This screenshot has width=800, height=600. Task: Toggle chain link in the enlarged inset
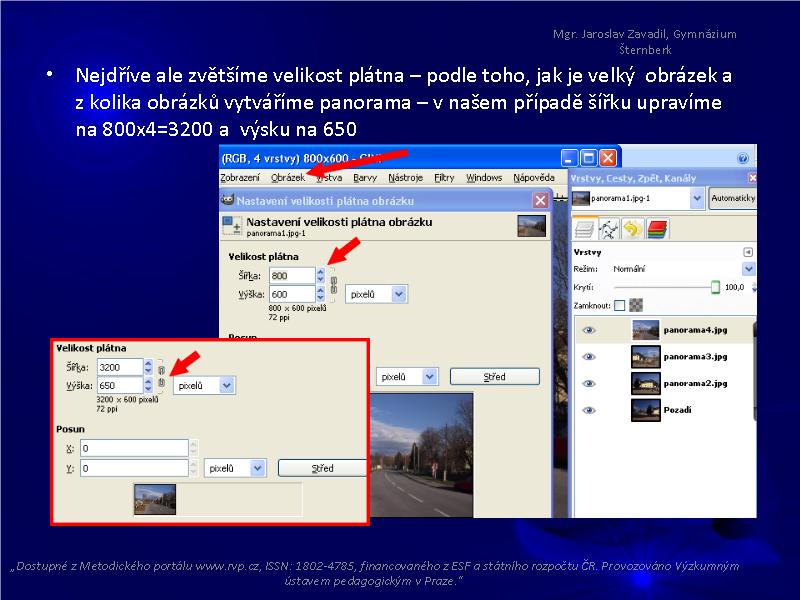(162, 377)
